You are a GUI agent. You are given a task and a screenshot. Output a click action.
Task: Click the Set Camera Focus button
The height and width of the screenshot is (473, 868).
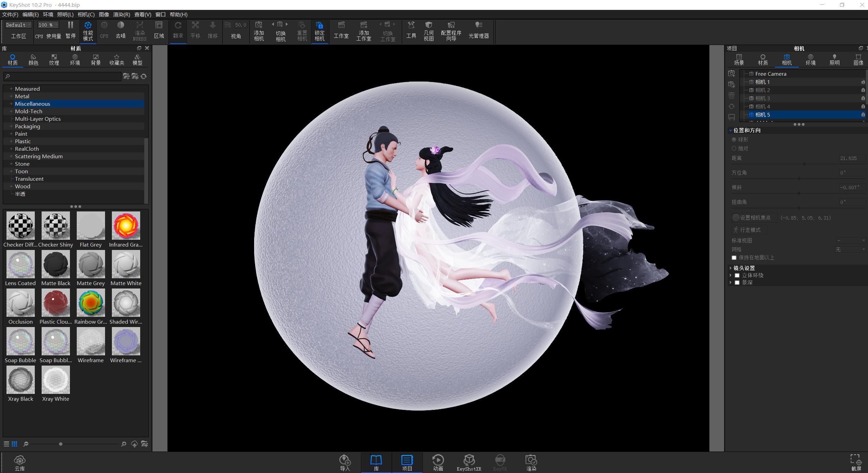[754, 218]
